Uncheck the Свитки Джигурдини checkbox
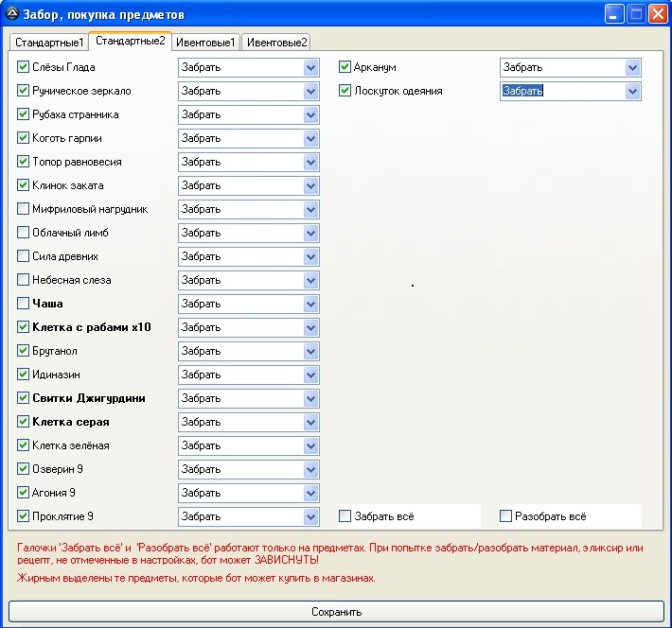 click(x=24, y=398)
